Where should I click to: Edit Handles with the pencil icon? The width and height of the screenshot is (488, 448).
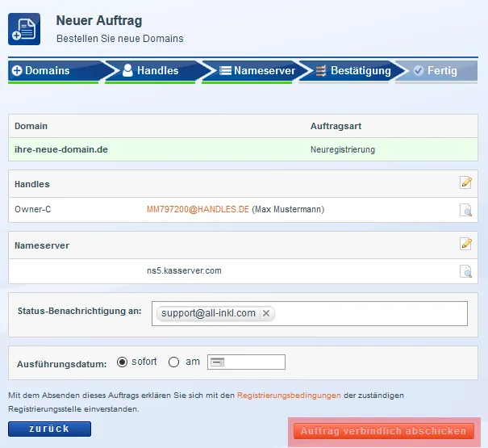pos(466,182)
